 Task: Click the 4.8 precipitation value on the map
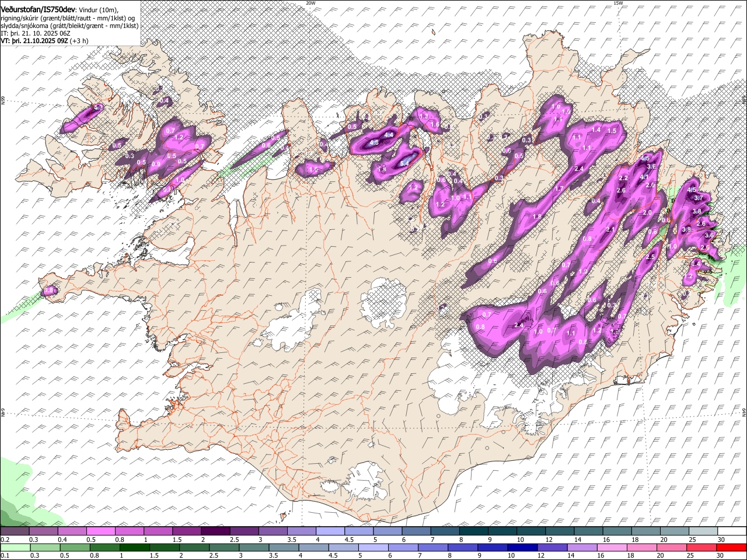[x=374, y=142]
